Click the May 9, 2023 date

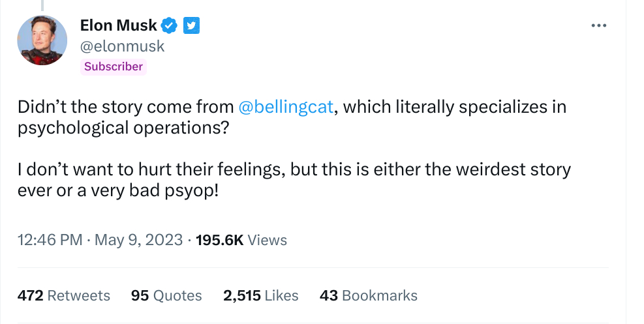(x=138, y=240)
